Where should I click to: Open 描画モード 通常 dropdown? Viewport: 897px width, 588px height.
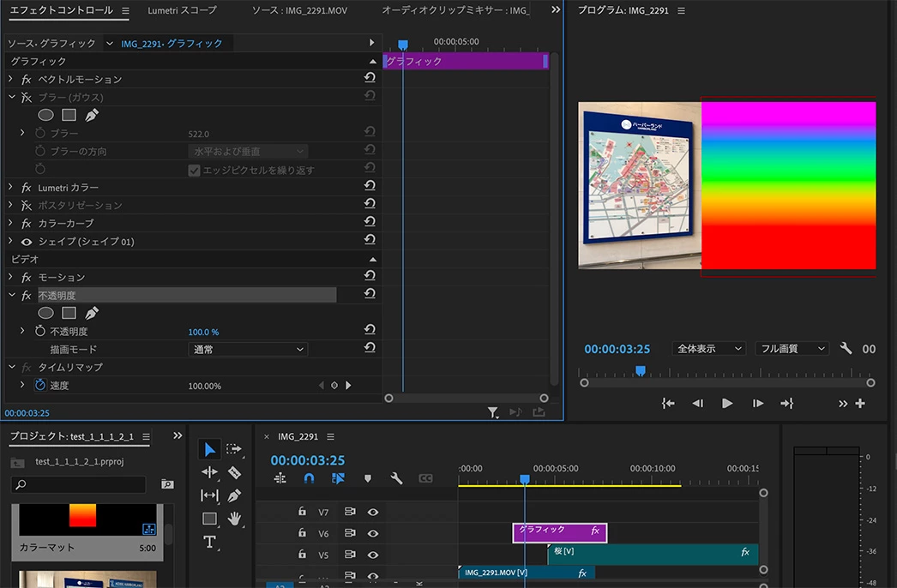pyautogui.click(x=248, y=350)
